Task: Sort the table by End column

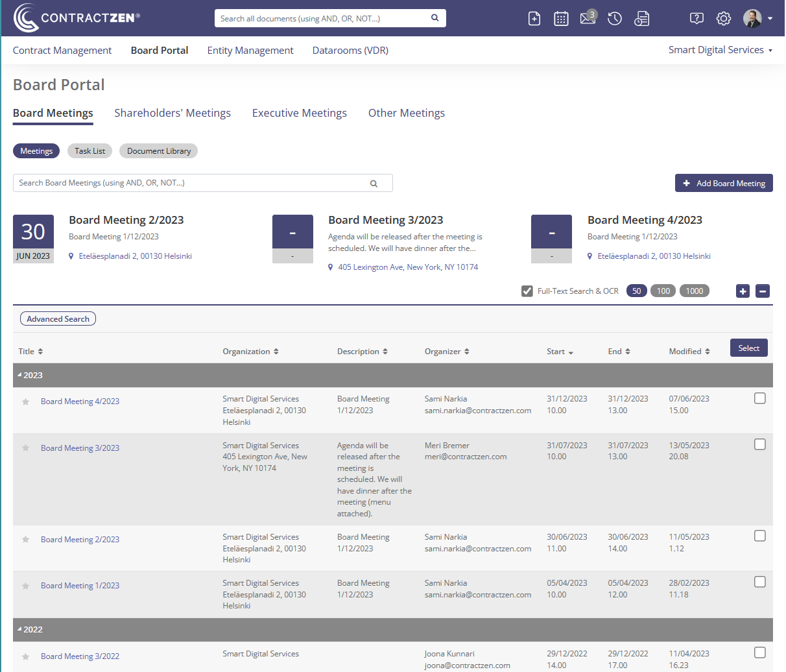Action: click(619, 352)
